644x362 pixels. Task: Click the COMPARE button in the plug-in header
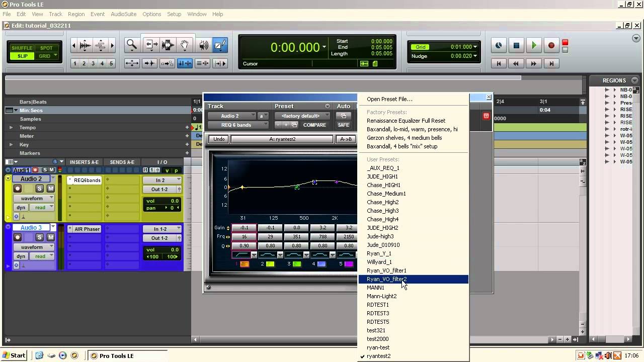tap(314, 125)
